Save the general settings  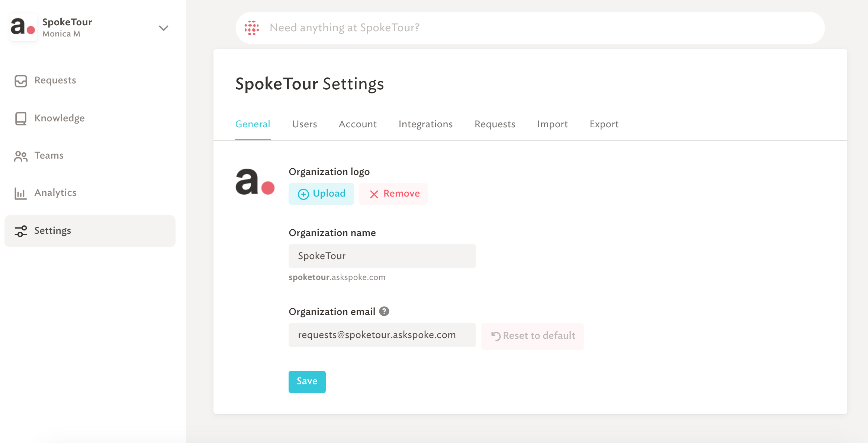tap(307, 382)
